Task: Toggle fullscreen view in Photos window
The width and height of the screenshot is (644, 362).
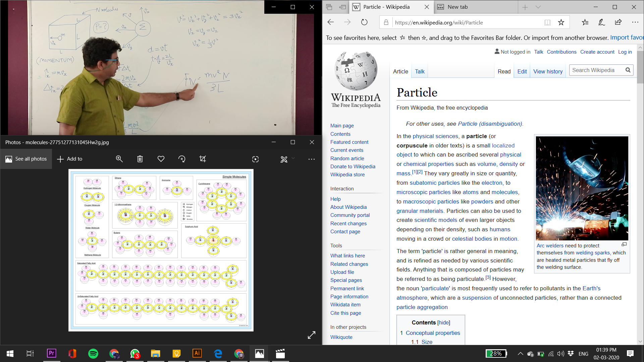Action: 312,335
